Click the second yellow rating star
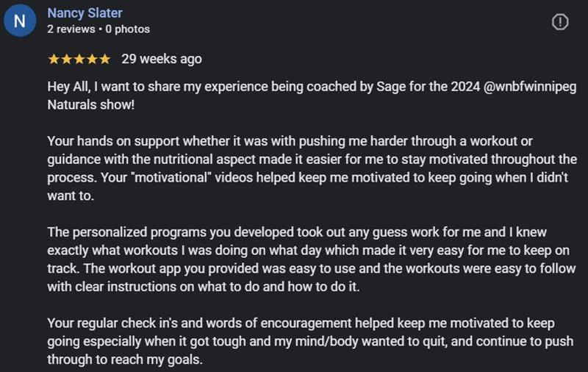Viewport: 588px width, 372px height. [x=66, y=59]
